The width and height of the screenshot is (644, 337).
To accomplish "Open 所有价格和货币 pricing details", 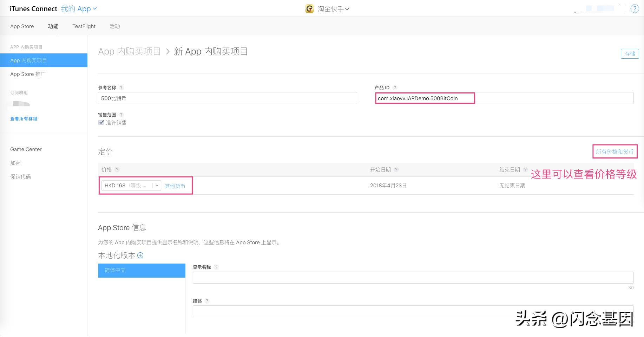I will tap(615, 151).
